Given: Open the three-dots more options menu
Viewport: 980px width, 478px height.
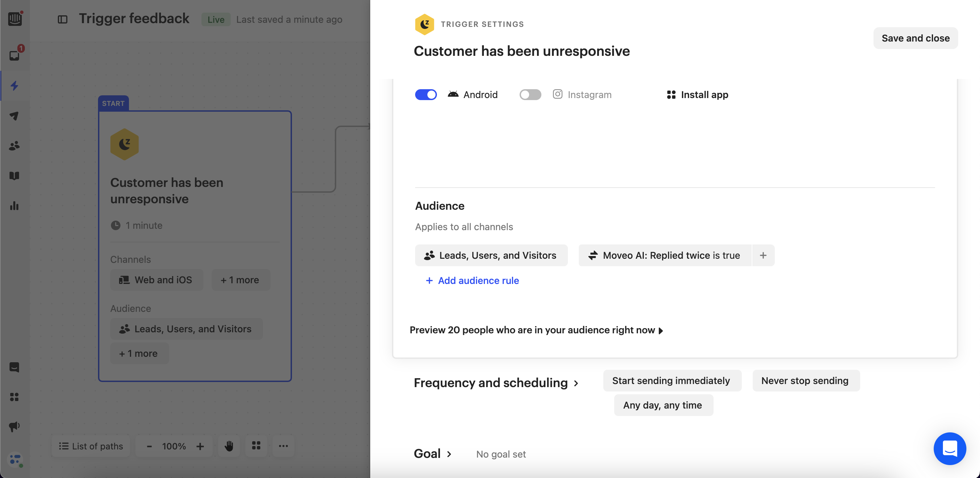Looking at the screenshot, I should [283, 446].
